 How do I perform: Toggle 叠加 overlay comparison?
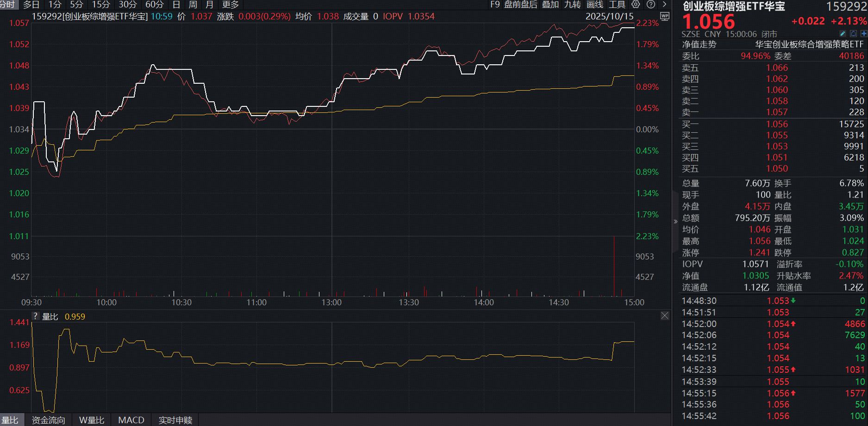click(x=550, y=5)
